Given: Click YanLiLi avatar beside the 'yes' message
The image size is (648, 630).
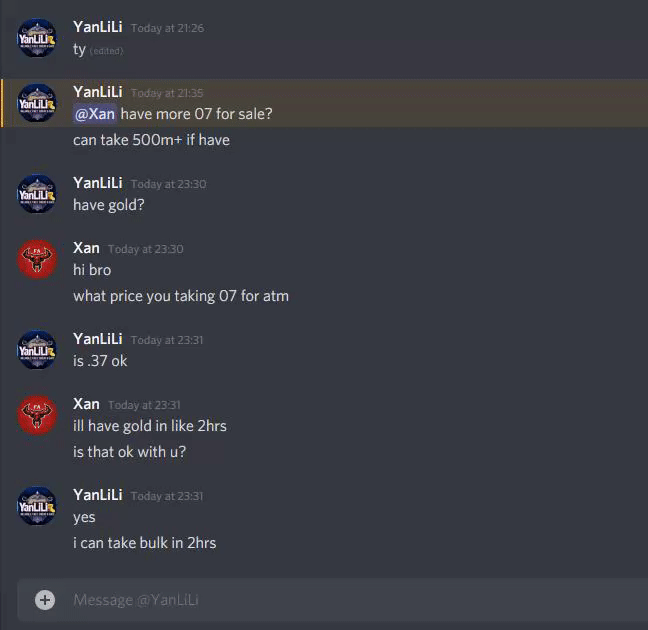Looking at the screenshot, I should [x=37, y=506].
